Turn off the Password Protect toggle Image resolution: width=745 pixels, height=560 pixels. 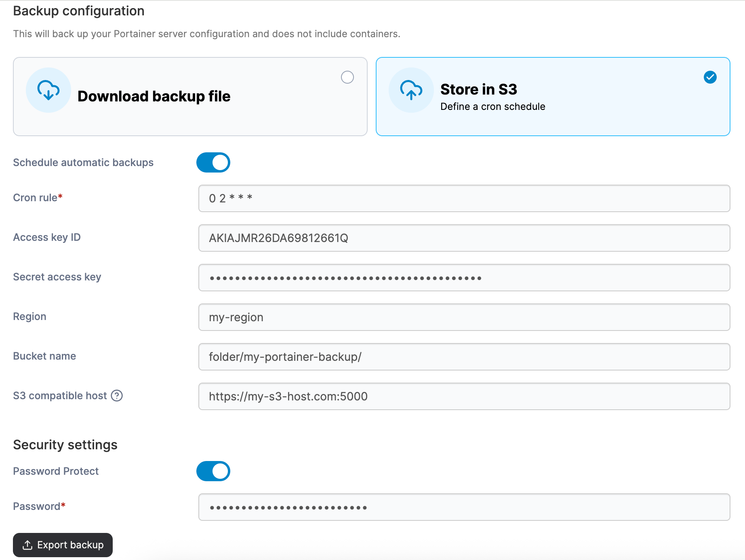click(213, 471)
